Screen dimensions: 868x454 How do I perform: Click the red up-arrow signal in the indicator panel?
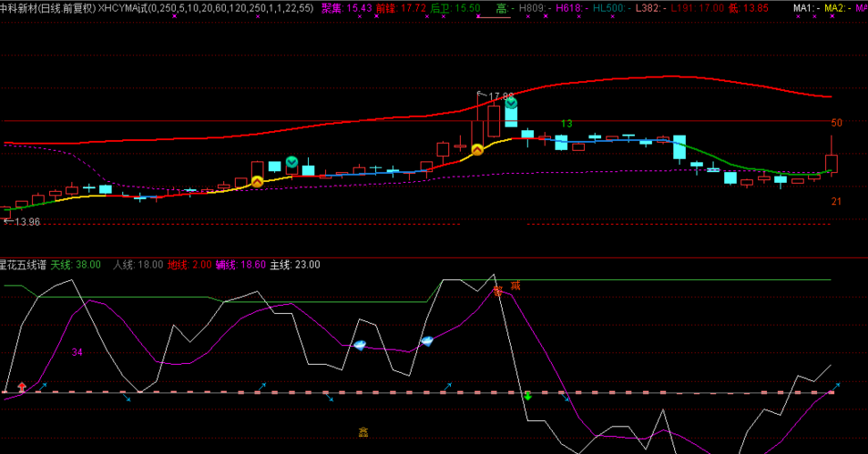pyautogui.click(x=22, y=387)
